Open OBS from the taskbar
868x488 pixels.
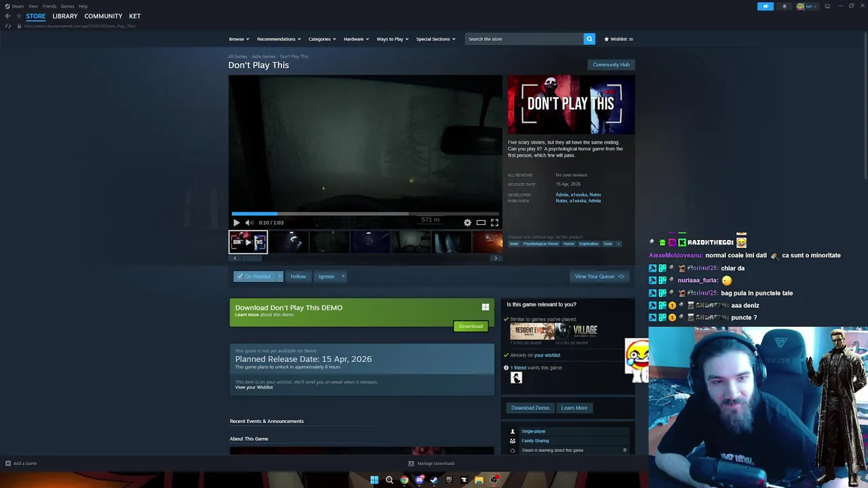click(494, 480)
